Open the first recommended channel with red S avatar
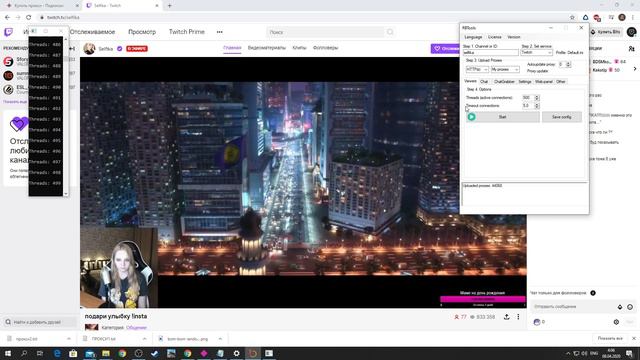The image size is (640, 360). pyautogui.click(x=8, y=62)
